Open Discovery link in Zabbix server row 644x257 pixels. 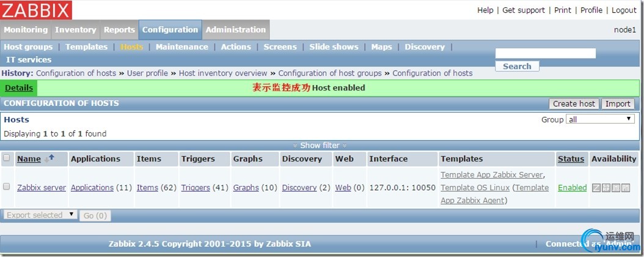tap(299, 187)
